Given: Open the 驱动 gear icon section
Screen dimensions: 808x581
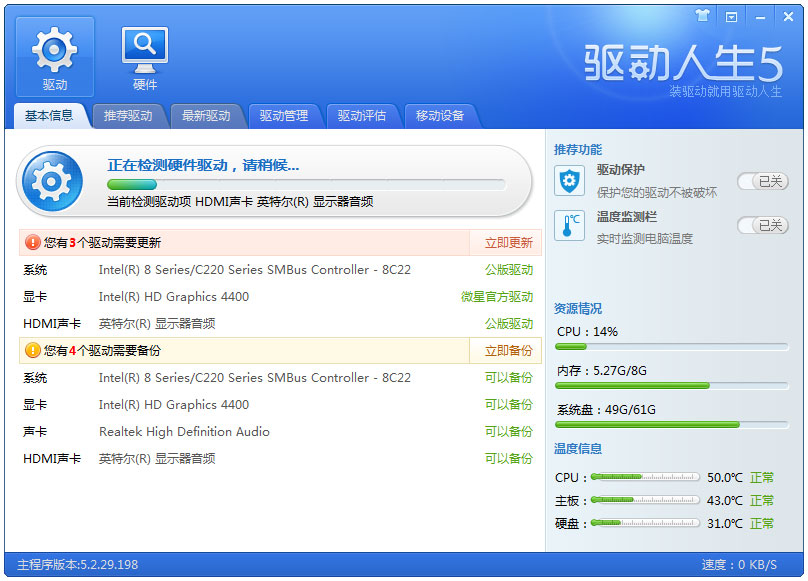Looking at the screenshot, I should point(55,57).
